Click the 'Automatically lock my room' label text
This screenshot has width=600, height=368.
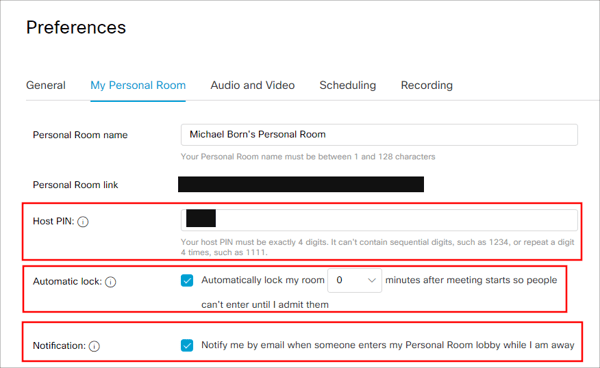[x=263, y=280]
